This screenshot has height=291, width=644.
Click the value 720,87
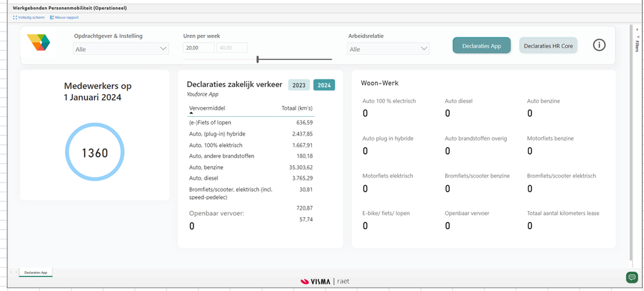click(305, 208)
